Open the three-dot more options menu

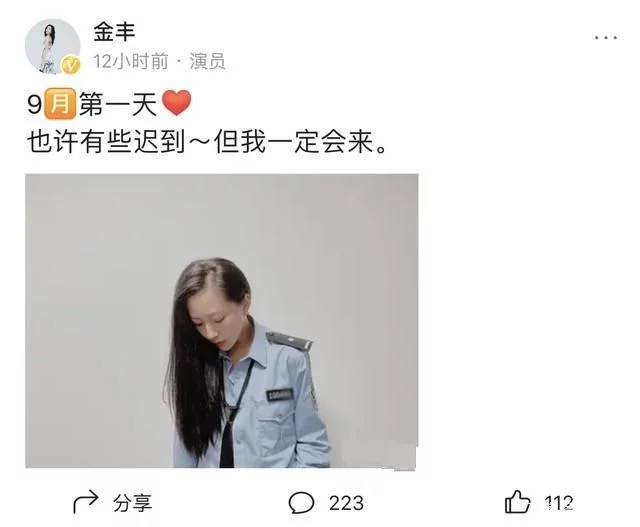coord(606,38)
